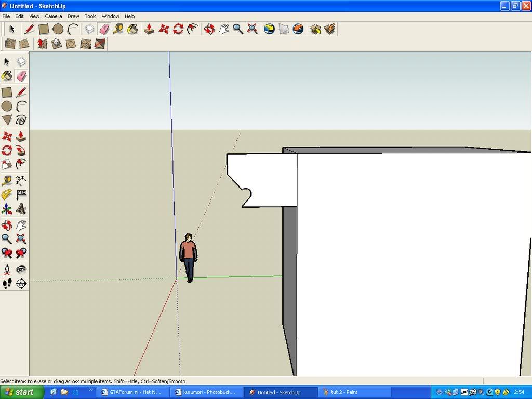Select Make Component in left tool palette
The height and width of the screenshot is (399, 532).
[x=21, y=62]
